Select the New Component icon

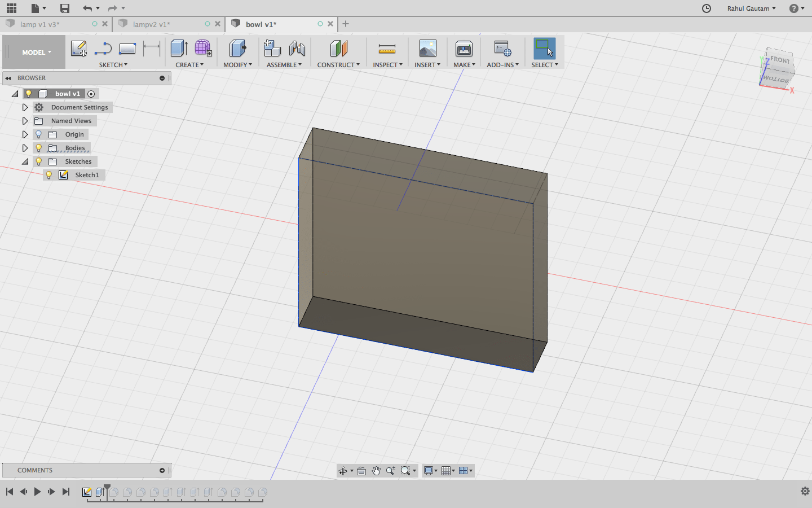coord(272,49)
